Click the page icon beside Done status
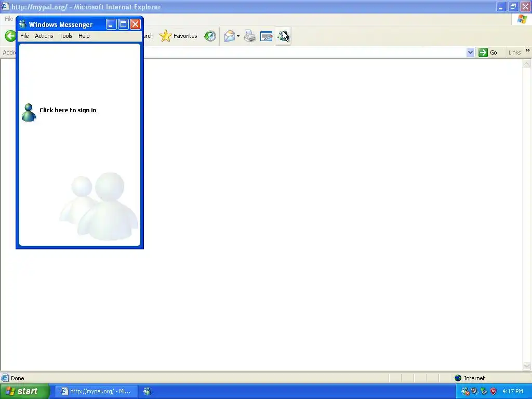The width and height of the screenshot is (532, 399). [5, 378]
